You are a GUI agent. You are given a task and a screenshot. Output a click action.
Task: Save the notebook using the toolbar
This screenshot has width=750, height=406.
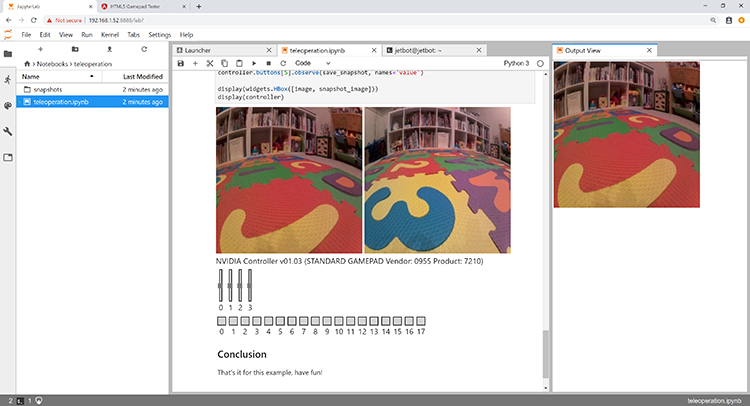coord(180,63)
